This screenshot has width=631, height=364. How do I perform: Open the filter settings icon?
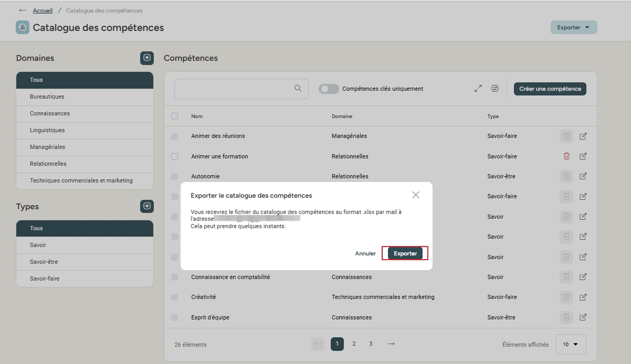point(495,89)
